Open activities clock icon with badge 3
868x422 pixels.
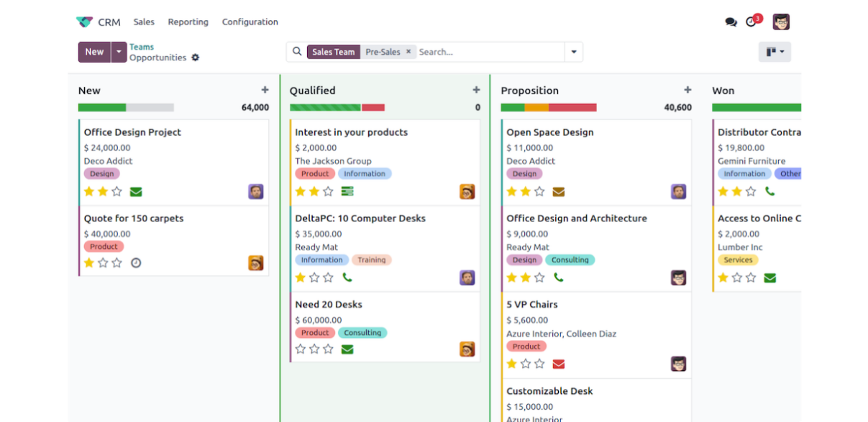(753, 21)
